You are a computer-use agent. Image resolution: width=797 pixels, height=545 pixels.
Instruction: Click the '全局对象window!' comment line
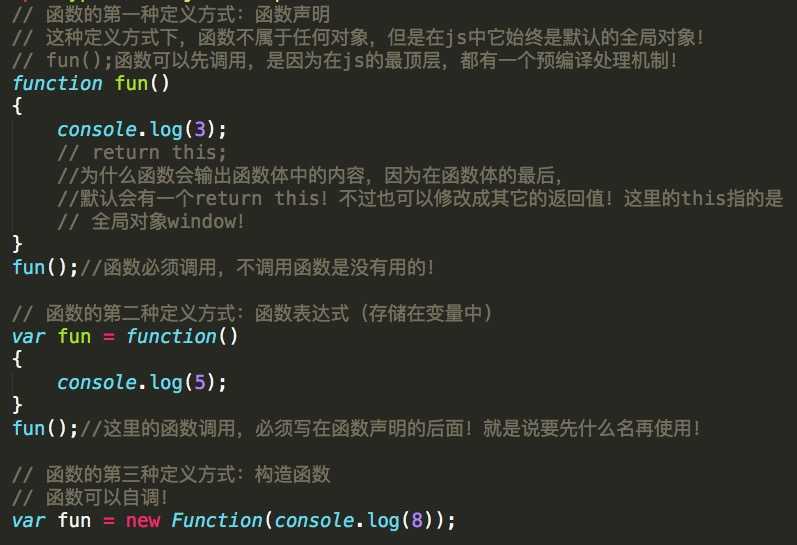pos(151,222)
